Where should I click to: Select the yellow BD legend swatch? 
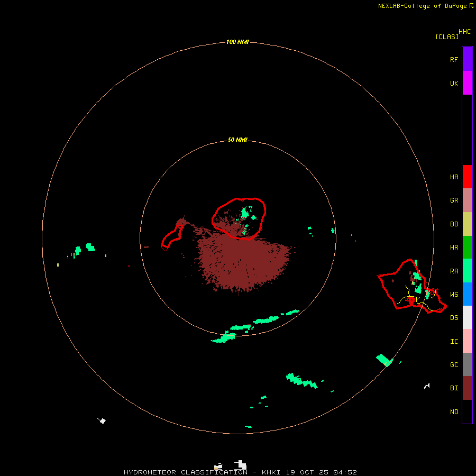click(x=467, y=224)
